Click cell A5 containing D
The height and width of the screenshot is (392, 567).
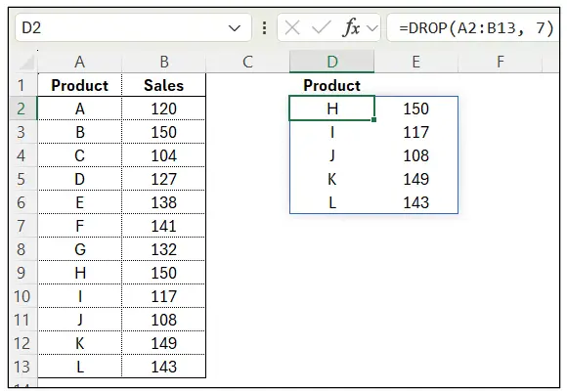80,179
